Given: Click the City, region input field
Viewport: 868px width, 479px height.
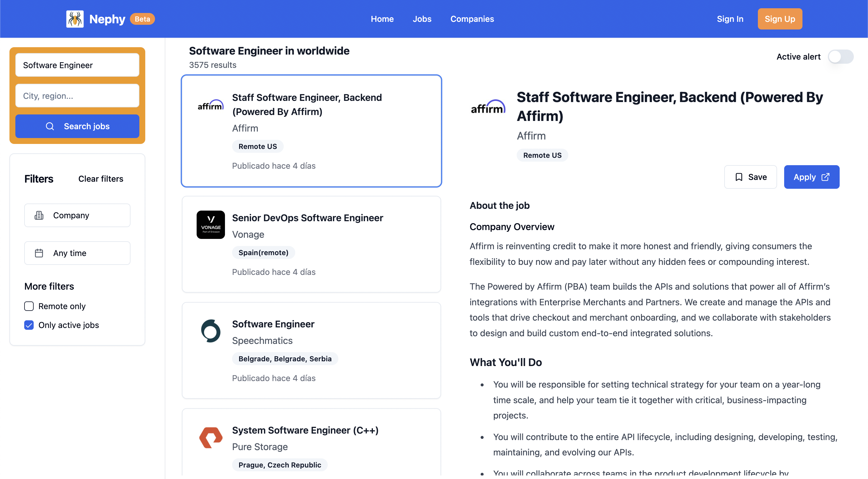Looking at the screenshot, I should coord(77,96).
